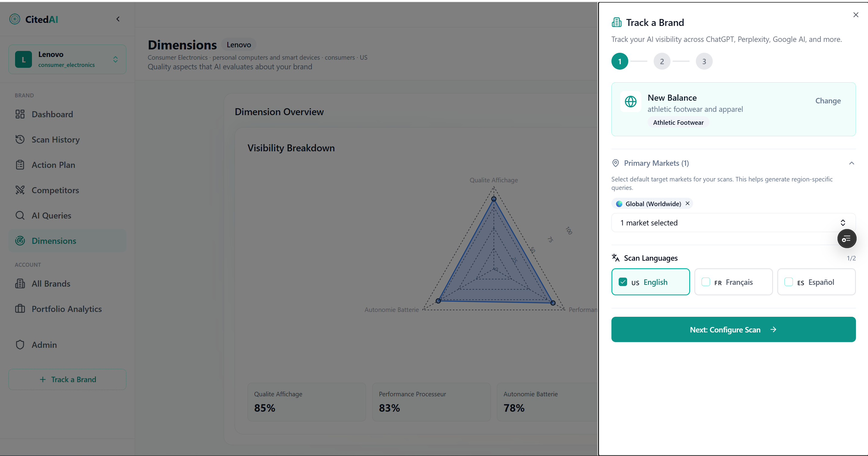Collapse the Primary Markets section
This screenshot has height=456, width=868.
(x=851, y=163)
